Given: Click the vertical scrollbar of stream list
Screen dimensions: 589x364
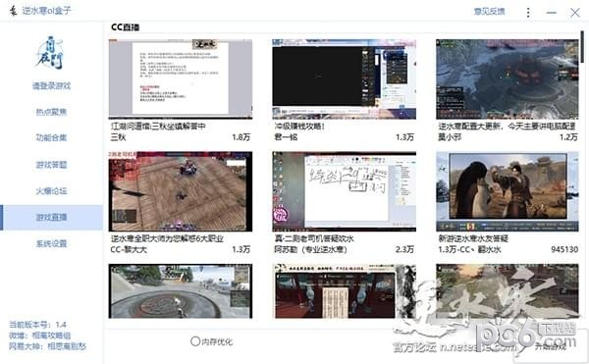Looking at the screenshot, I should coord(582,46).
